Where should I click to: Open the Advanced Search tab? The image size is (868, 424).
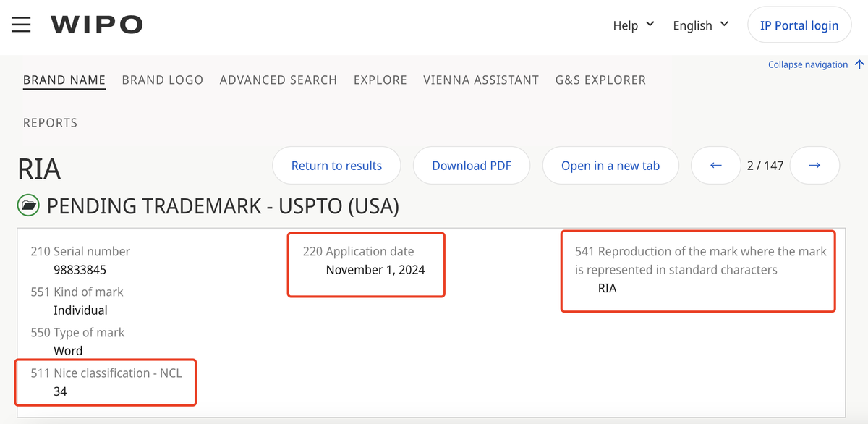[x=278, y=80]
